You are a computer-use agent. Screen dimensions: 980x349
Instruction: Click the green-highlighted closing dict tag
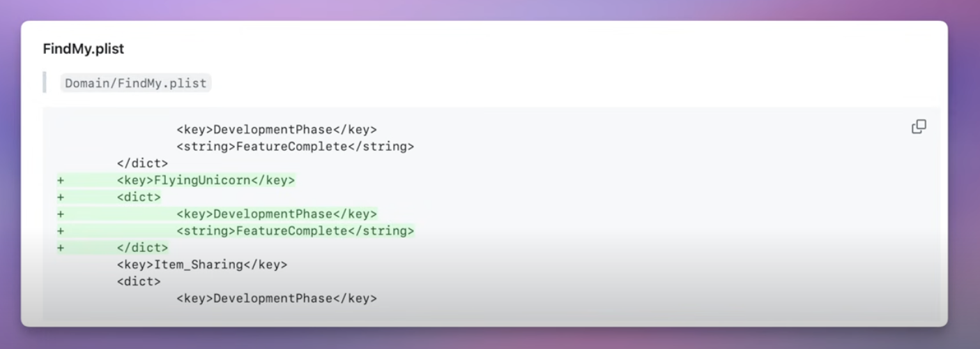point(142,248)
